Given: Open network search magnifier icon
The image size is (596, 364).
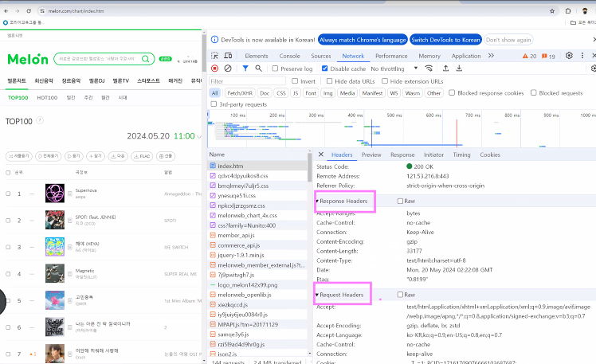Looking at the screenshot, I should coord(258,68).
